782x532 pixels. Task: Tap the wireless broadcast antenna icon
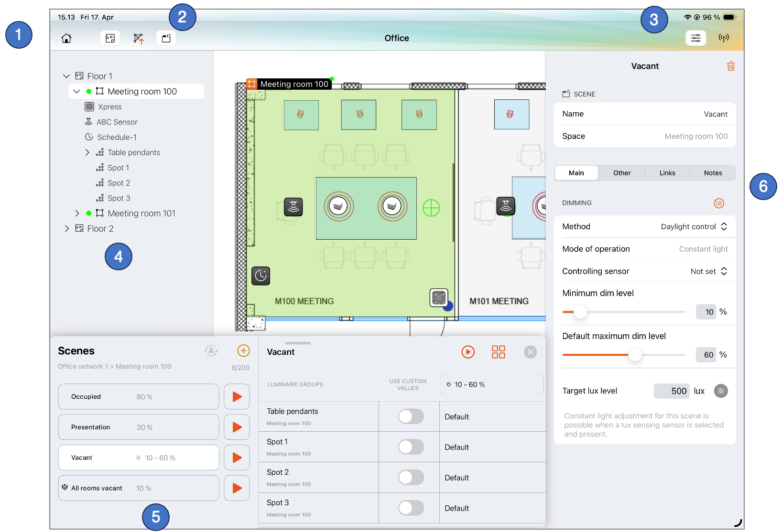[724, 38]
